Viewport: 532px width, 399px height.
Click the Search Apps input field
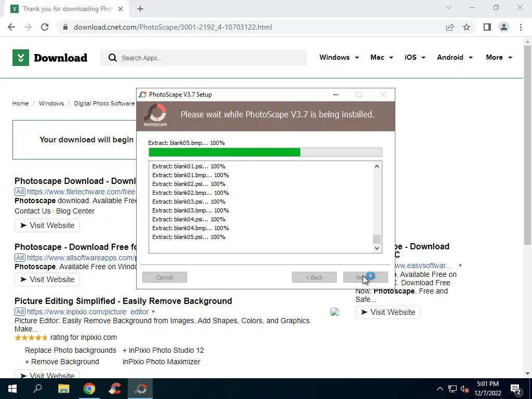pyautogui.click(x=204, y=58)
